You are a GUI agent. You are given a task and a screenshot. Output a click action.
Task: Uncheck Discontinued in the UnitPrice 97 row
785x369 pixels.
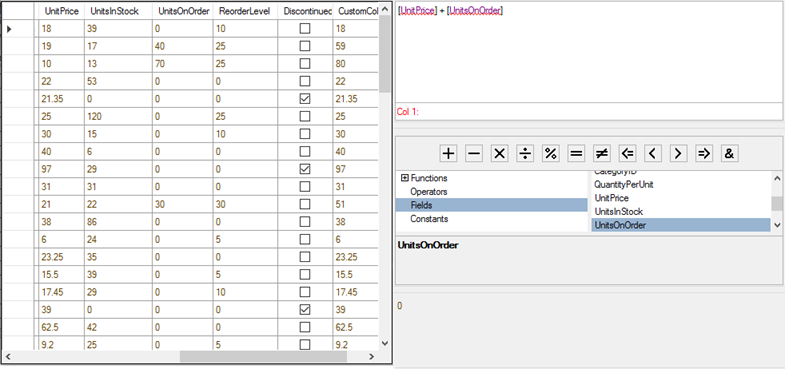(304, 169)
